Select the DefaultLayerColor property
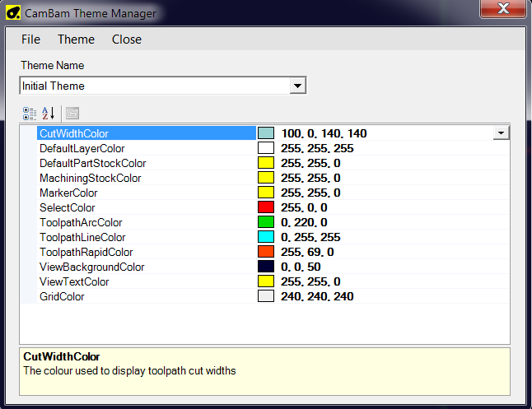 coord(82,149)
